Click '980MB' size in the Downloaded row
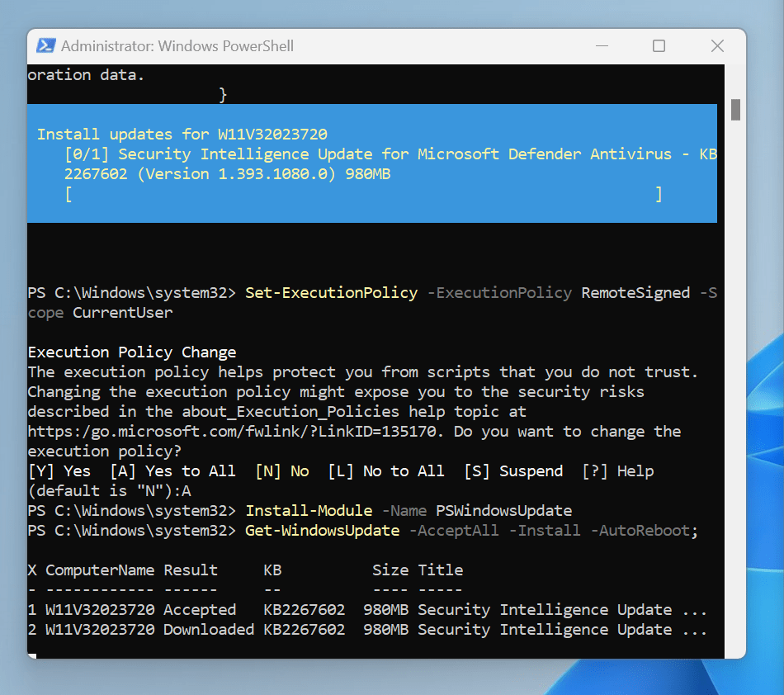Image resolution: width=784 pixels, height=695 pixels. [x=386, y=629]
